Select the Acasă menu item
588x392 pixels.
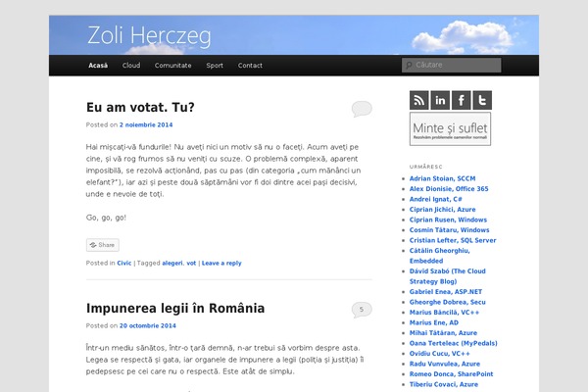click(x=98, y=66)
